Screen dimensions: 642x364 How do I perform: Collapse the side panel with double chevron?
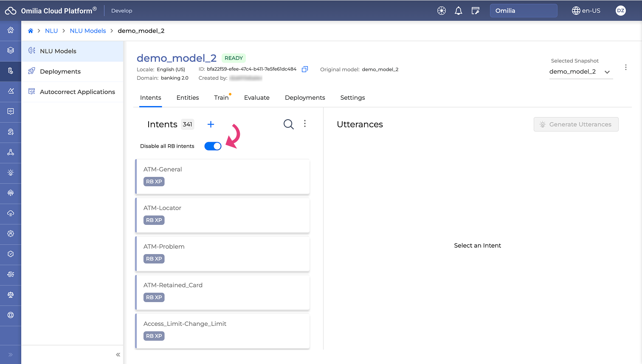click(x=118, y=355)
